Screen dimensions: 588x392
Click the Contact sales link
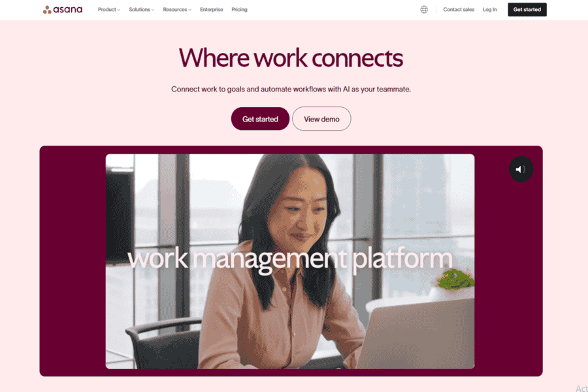tap(459, 9)
